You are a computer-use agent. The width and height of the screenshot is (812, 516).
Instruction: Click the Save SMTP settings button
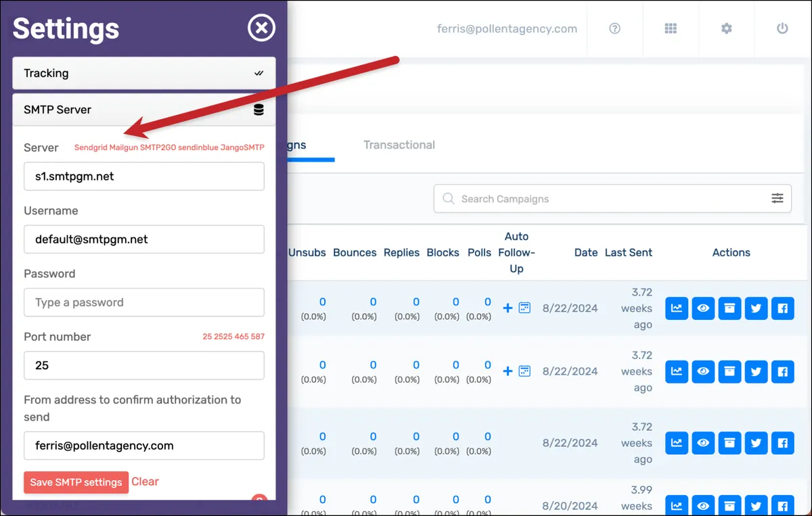[x=76, y=482]
